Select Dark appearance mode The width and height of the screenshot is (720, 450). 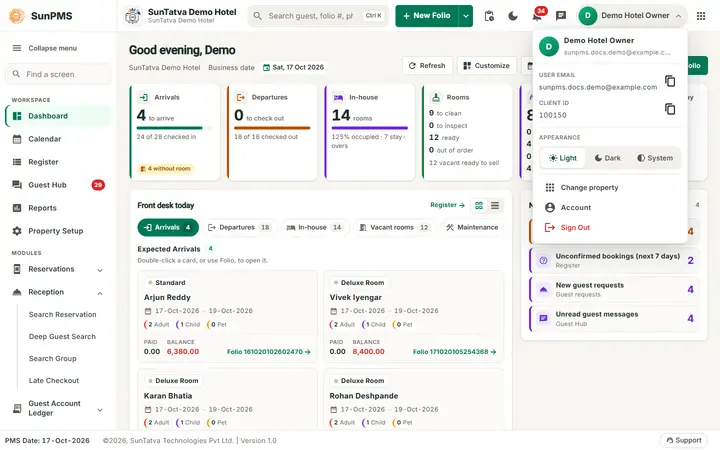608,158
